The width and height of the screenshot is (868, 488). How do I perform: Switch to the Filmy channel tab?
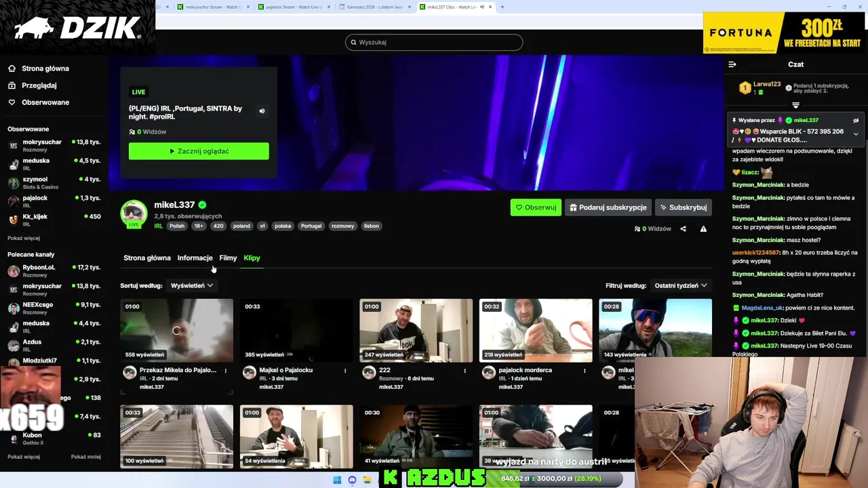click(x=228, y=258)
